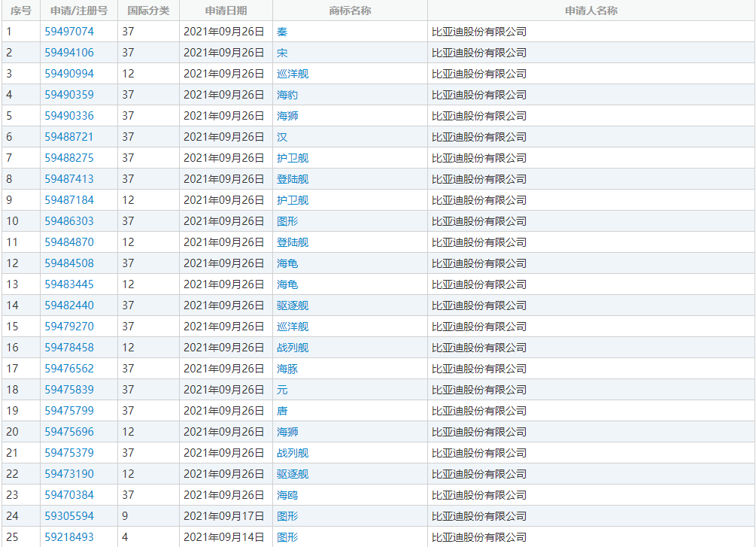Viewport: 756px width, 547px height.
Task: Click trademark 海鸥 in row 23
Action: (287, 495)
